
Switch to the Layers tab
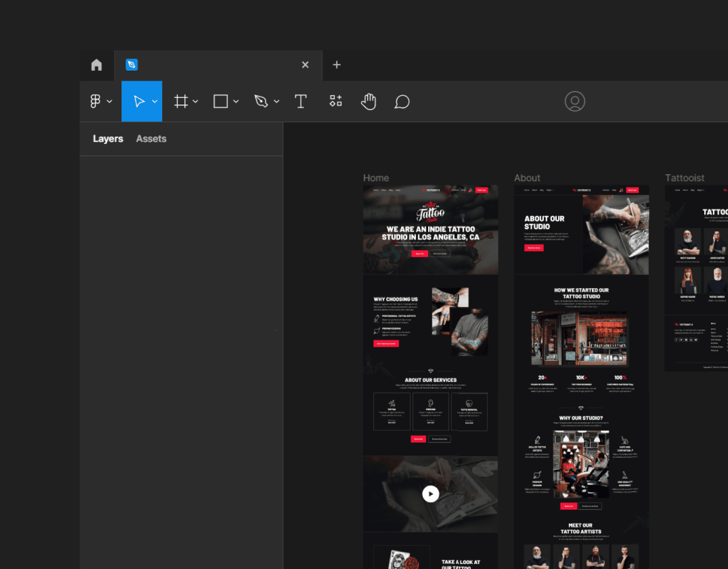coord(108,138)
